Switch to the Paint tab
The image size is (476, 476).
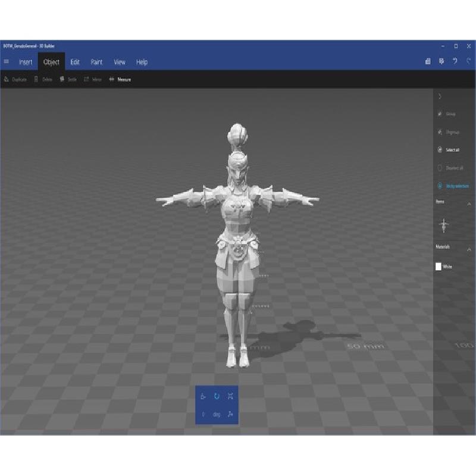pyautogui.click(x=96, y=62)
